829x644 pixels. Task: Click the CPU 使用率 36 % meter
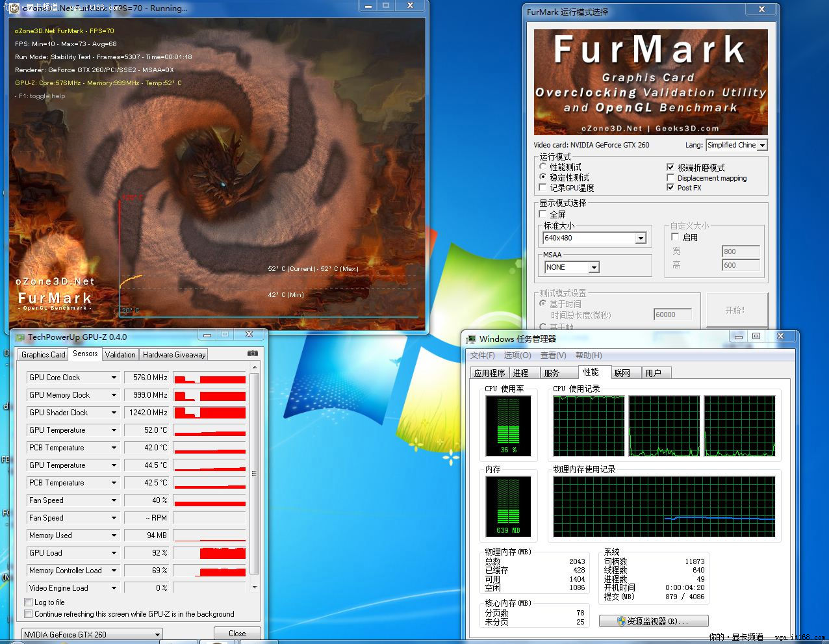coord(508,426)
